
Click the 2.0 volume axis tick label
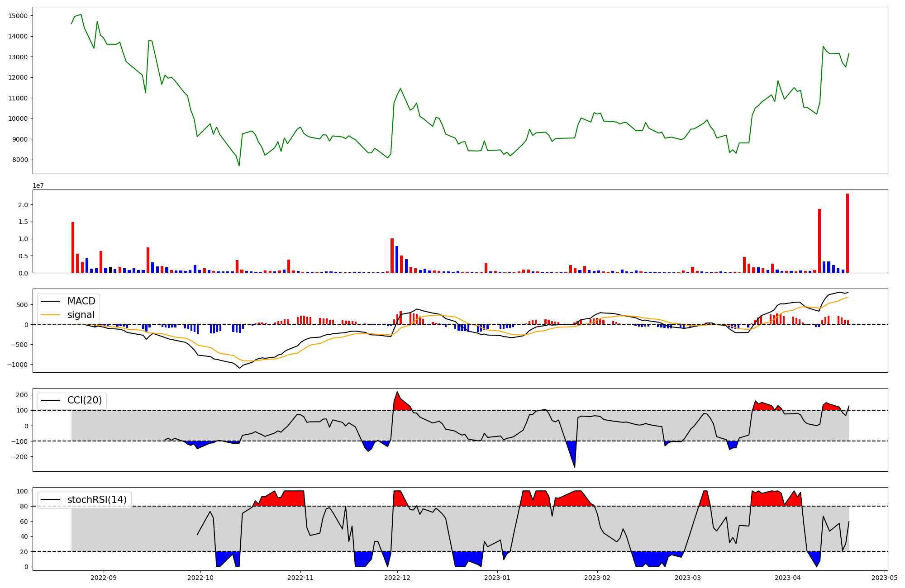(x=23, y=205)
